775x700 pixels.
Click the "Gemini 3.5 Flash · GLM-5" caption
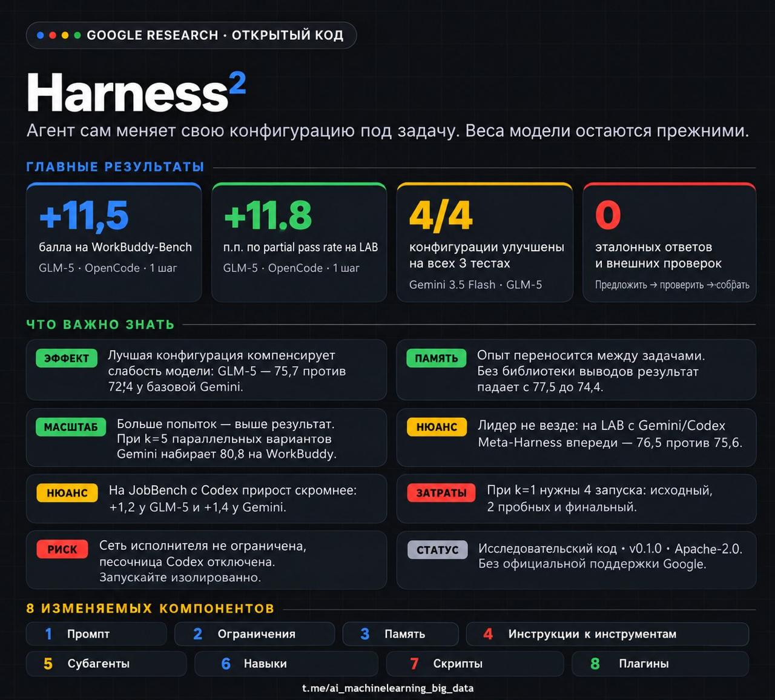(475, 285)
